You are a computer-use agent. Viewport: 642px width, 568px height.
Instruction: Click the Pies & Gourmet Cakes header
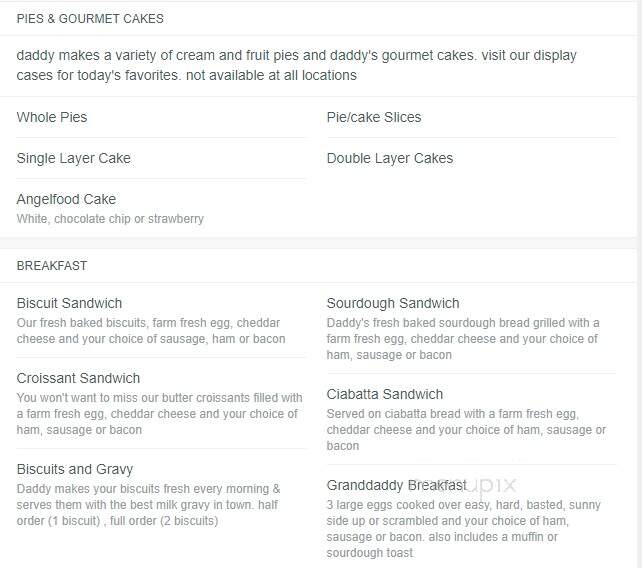pos(90,19)
